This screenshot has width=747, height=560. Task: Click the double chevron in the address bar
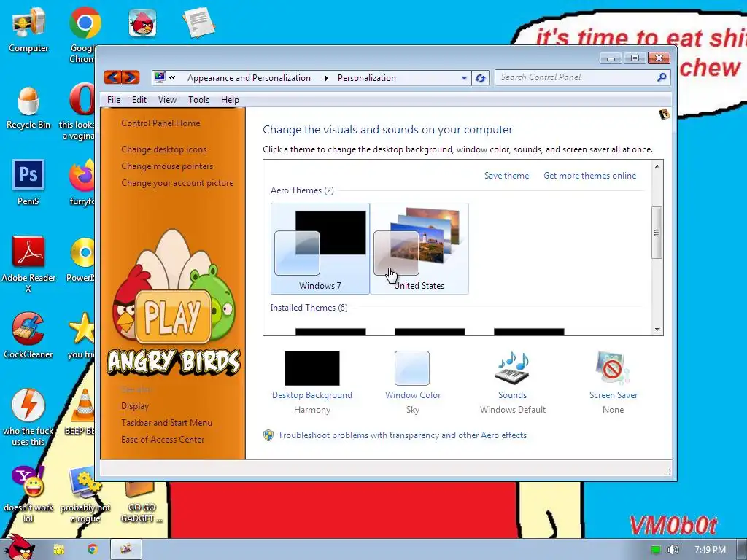172,77
